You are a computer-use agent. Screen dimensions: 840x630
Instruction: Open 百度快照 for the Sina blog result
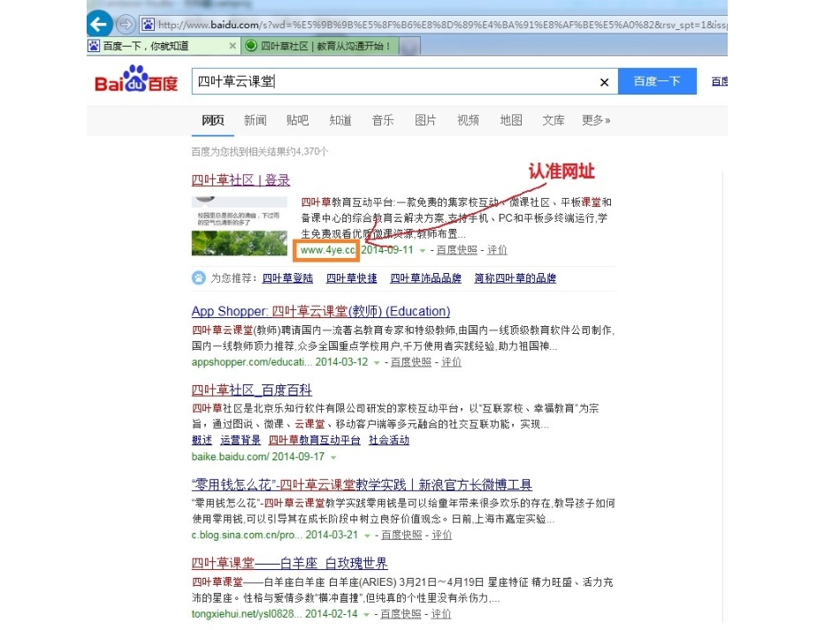tap(401, 535)
